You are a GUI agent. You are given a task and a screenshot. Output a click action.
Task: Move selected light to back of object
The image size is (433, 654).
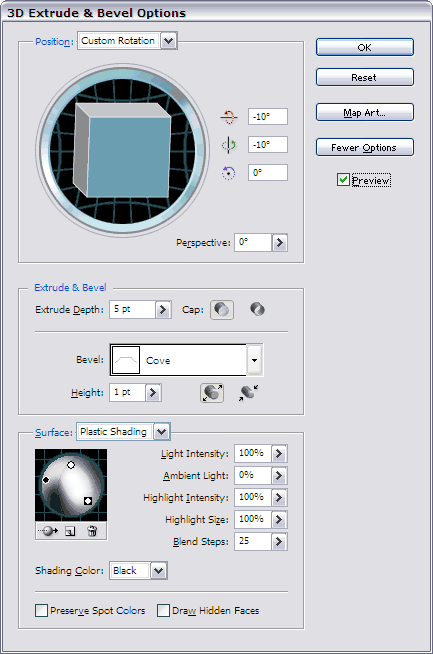(x=48, y=531)
